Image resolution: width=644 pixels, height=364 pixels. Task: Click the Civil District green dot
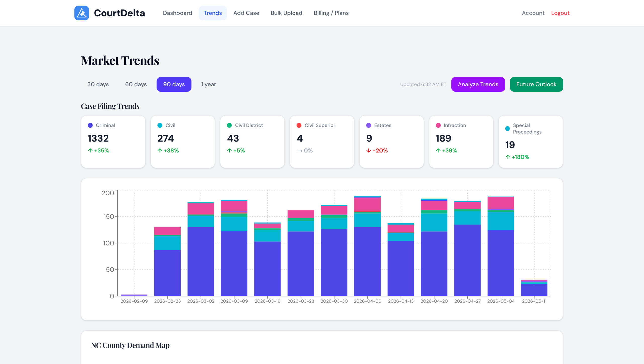pyautogui.click(x=229, y=125)
